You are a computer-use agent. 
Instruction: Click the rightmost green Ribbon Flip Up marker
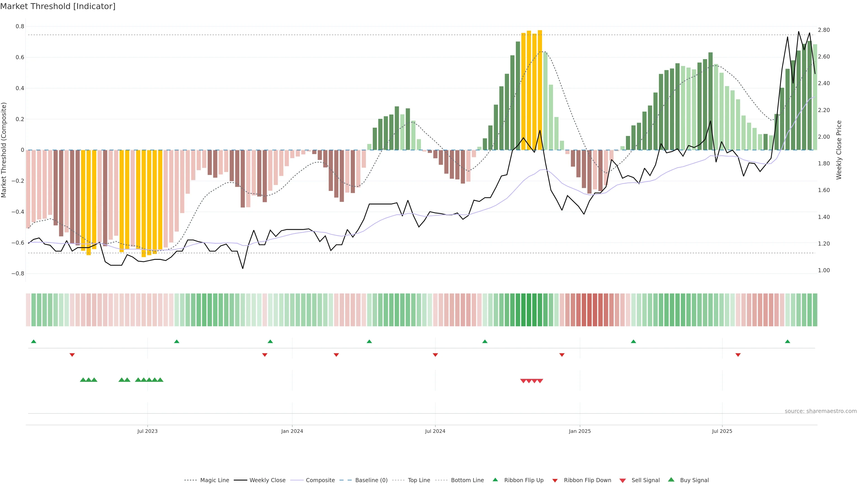[x=788, y=342]
